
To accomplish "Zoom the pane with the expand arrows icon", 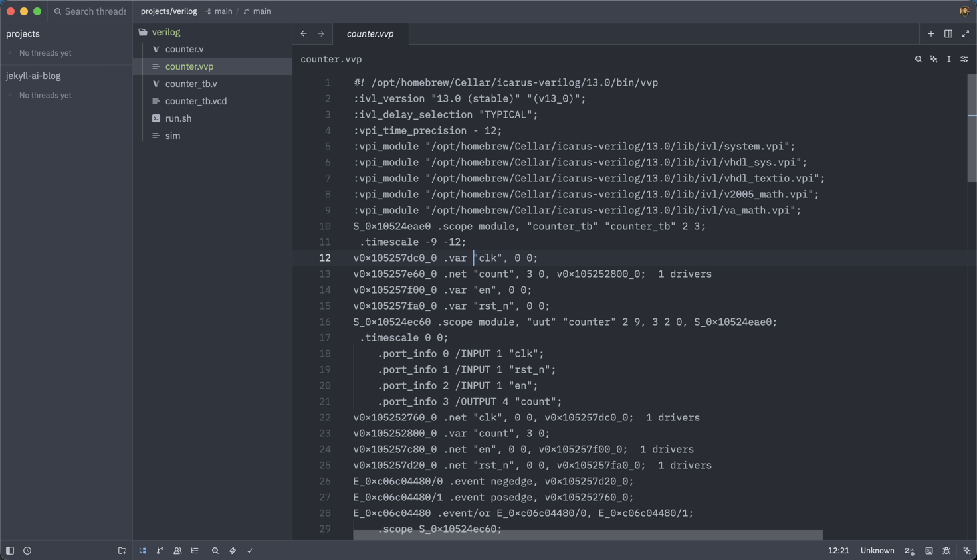I will tap(966, 33).
